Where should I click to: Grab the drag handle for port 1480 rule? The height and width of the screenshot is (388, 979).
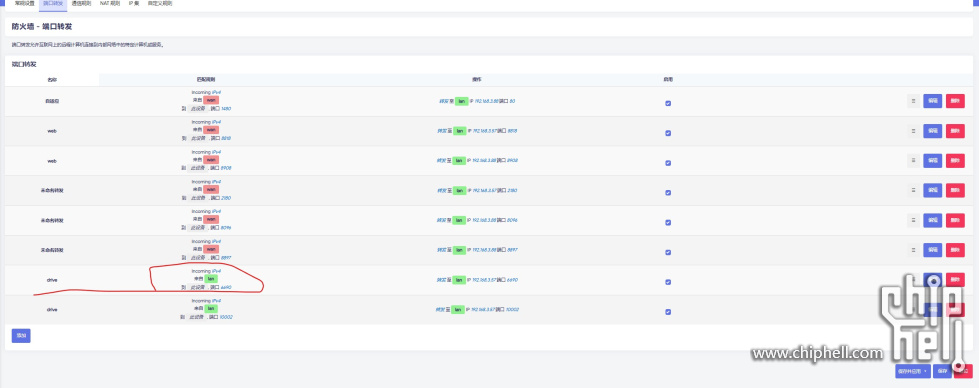tap(913, 101)
